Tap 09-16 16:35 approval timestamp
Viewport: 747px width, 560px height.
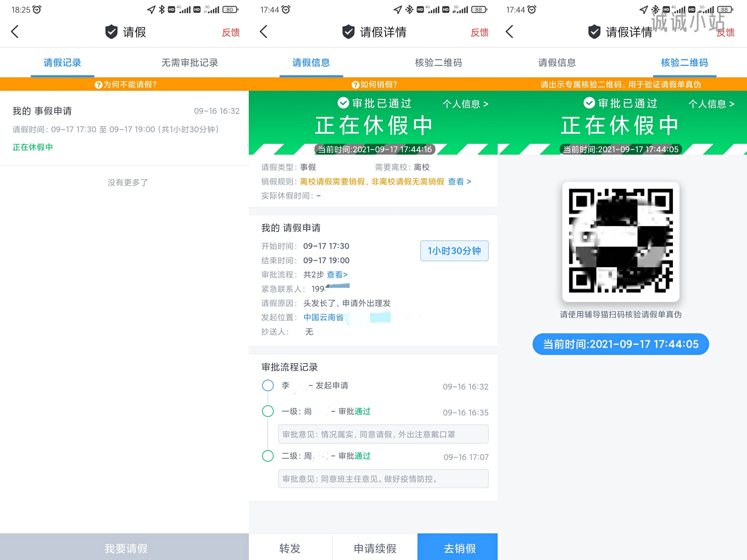(466, 412)
